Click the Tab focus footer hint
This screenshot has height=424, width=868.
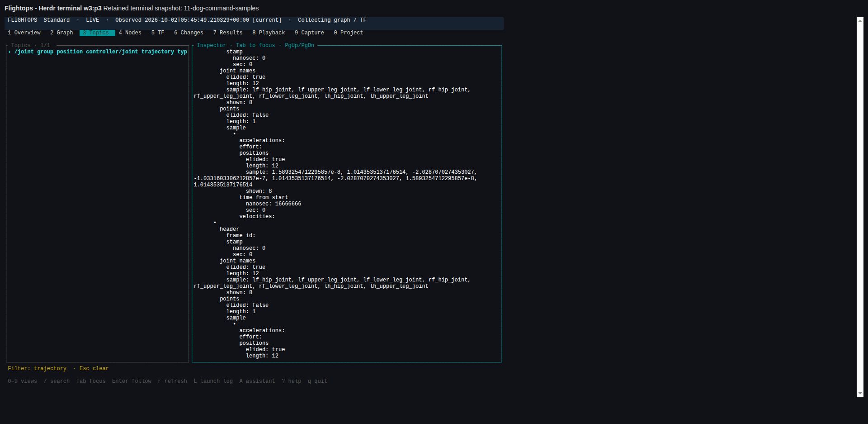coord(91,381)
